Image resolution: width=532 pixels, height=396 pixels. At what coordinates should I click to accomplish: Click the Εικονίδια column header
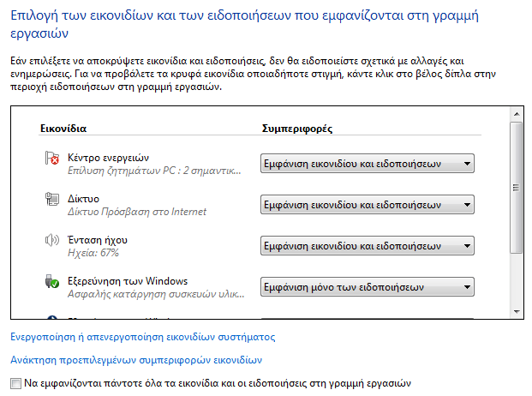[x=63, y=129]
